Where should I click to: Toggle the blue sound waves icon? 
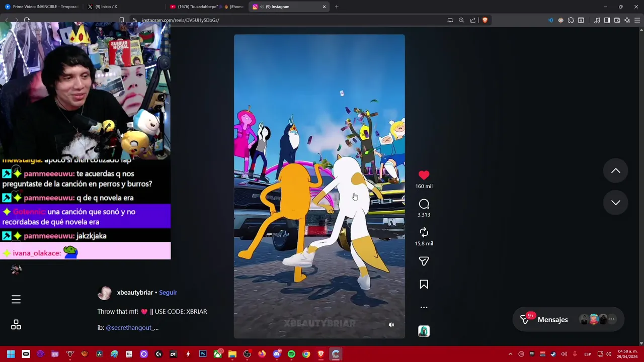tap(550, 20)
